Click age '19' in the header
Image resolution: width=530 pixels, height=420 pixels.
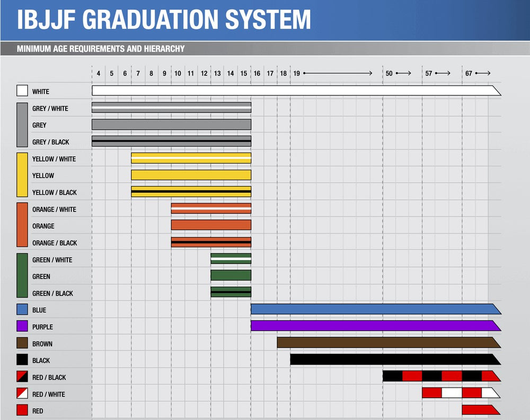[296, 73]
